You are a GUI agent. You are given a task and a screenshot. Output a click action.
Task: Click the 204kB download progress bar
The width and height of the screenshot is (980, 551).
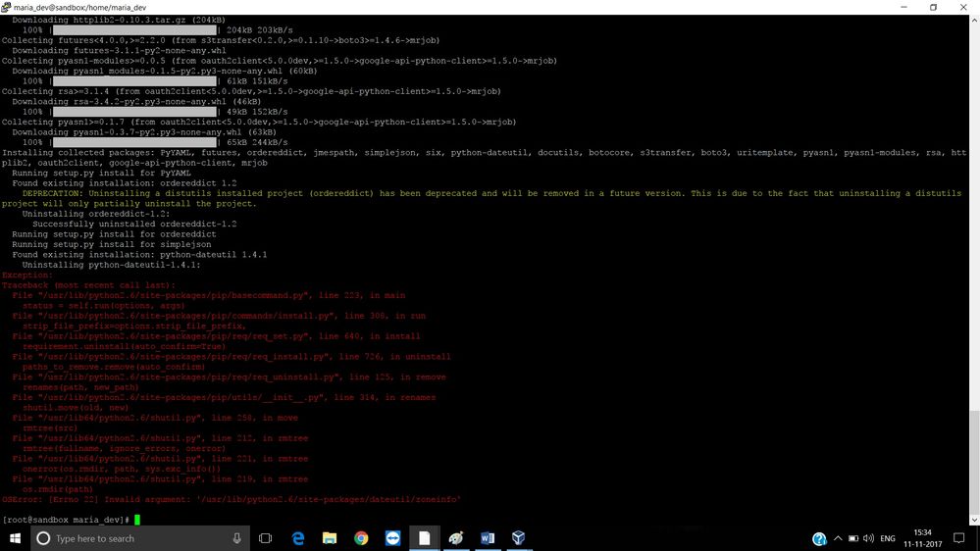click(x=134, y=30)
